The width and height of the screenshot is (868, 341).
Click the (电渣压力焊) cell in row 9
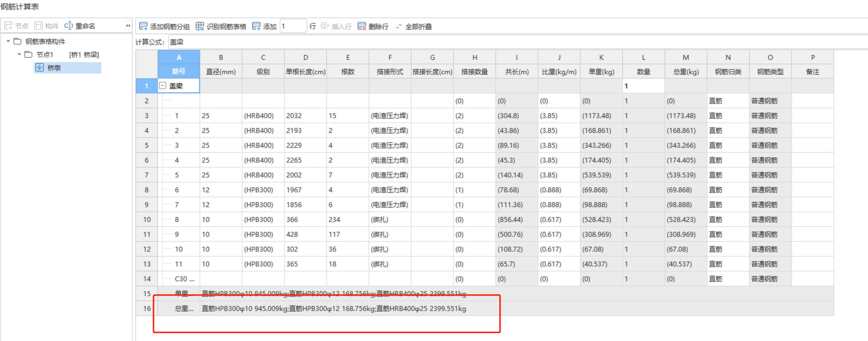(390, 205)
